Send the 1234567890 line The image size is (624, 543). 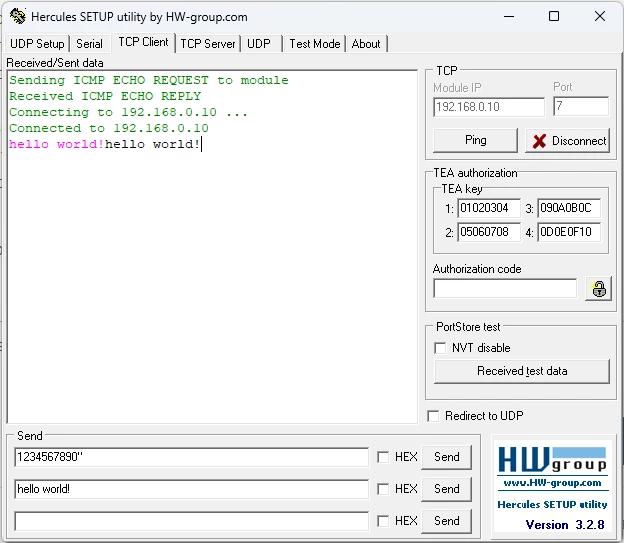click(x=447, y=457)
